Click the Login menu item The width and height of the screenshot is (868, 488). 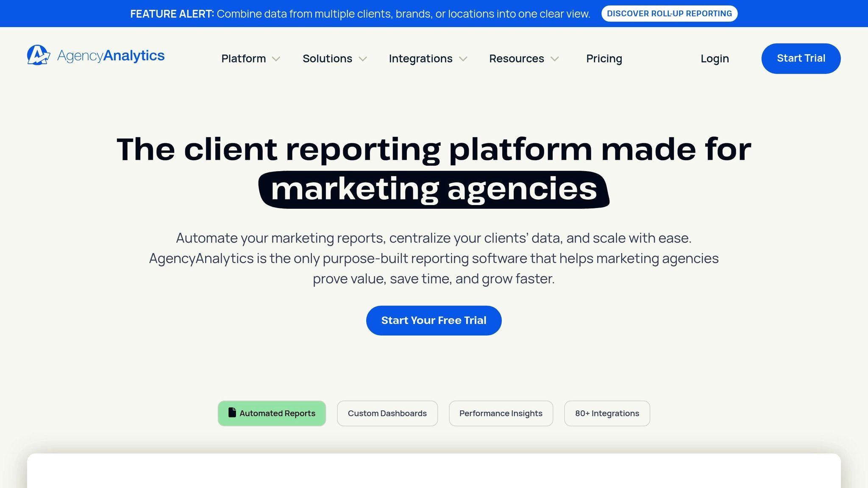[715, 58]
